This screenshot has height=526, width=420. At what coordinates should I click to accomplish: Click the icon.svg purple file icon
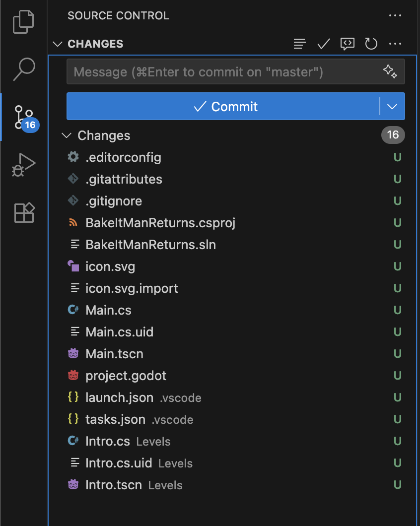[x=73, y=266]
